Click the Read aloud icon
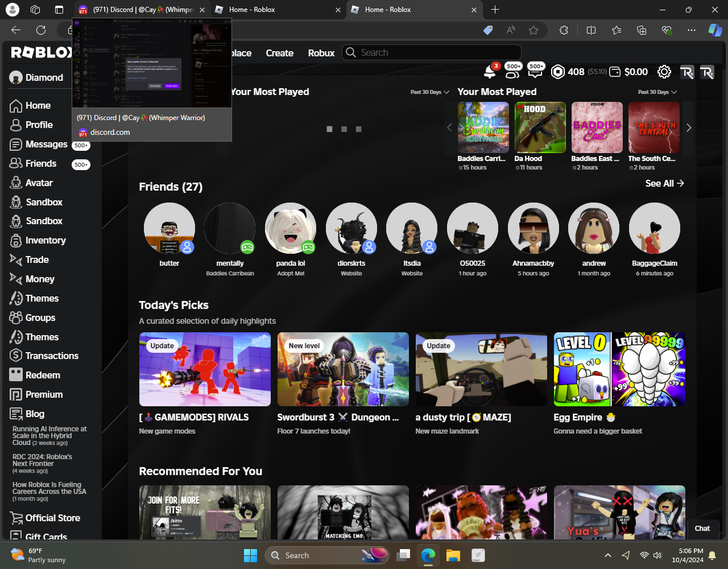This screenshot has width=728, height=569. pos(511,30)
